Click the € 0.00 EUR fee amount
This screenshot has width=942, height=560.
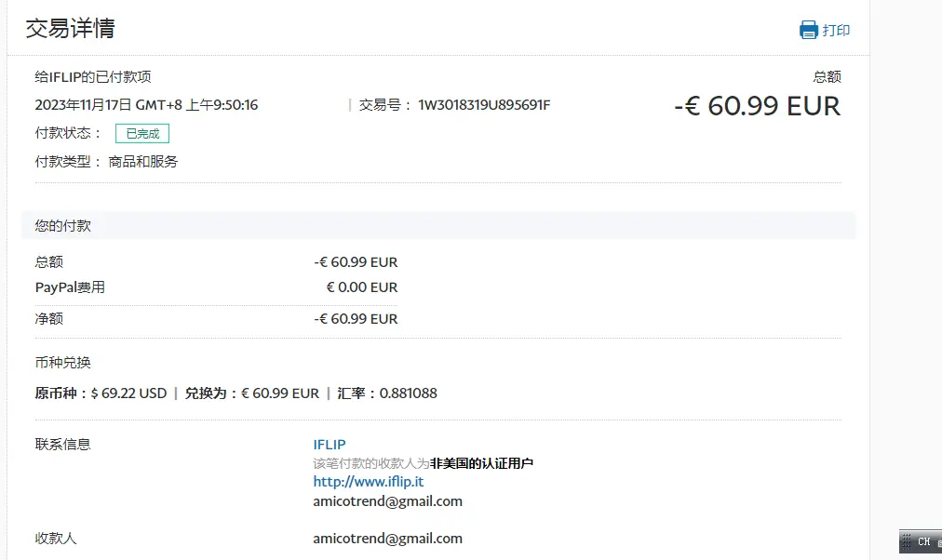[x=362, y=287]
